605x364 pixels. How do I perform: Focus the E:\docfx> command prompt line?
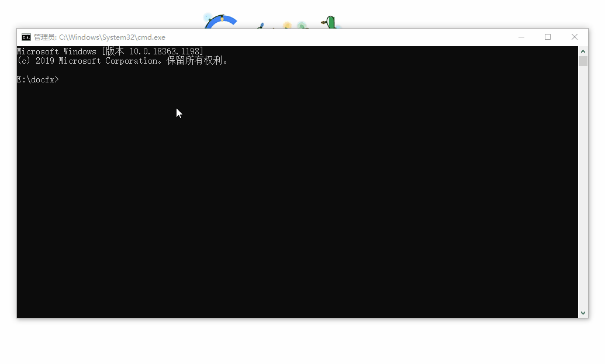tap(39, 79)
